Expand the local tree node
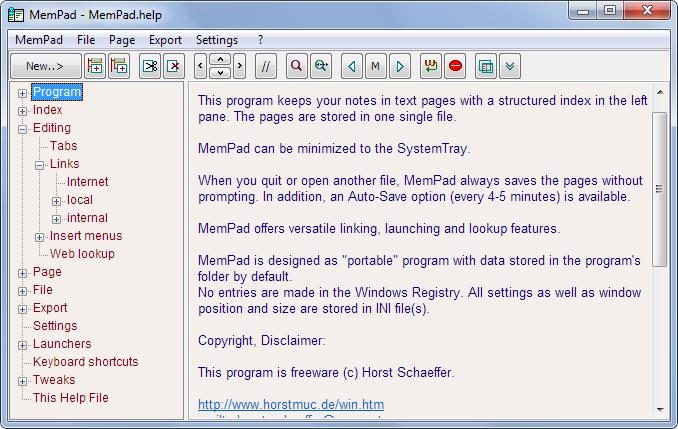The height and width of the screenshot is (429, 678). [x=56, y=202]
